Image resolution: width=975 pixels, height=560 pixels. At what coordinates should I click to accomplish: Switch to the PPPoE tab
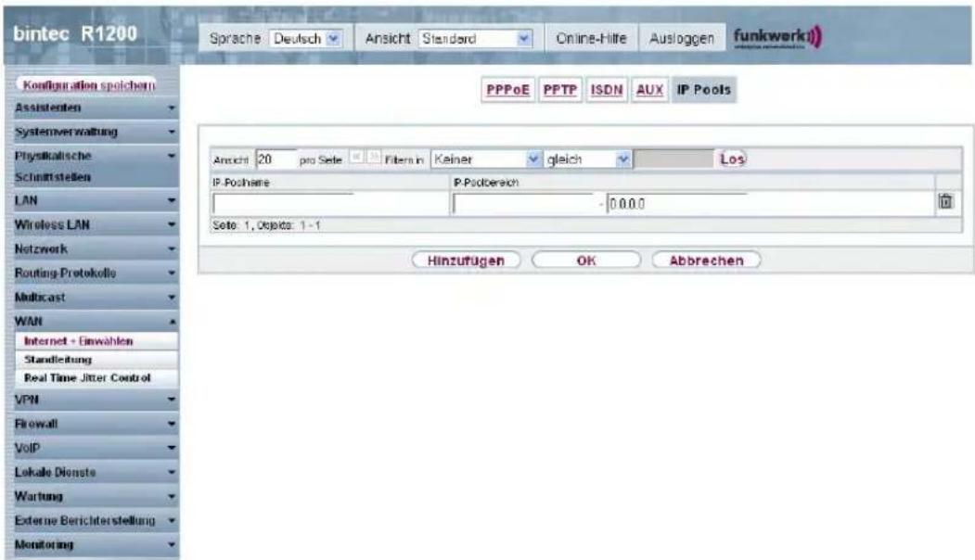tap(507, 90)
